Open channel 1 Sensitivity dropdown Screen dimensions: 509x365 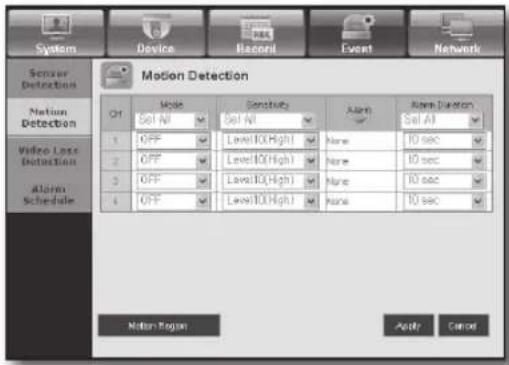[x=270, y=140]
